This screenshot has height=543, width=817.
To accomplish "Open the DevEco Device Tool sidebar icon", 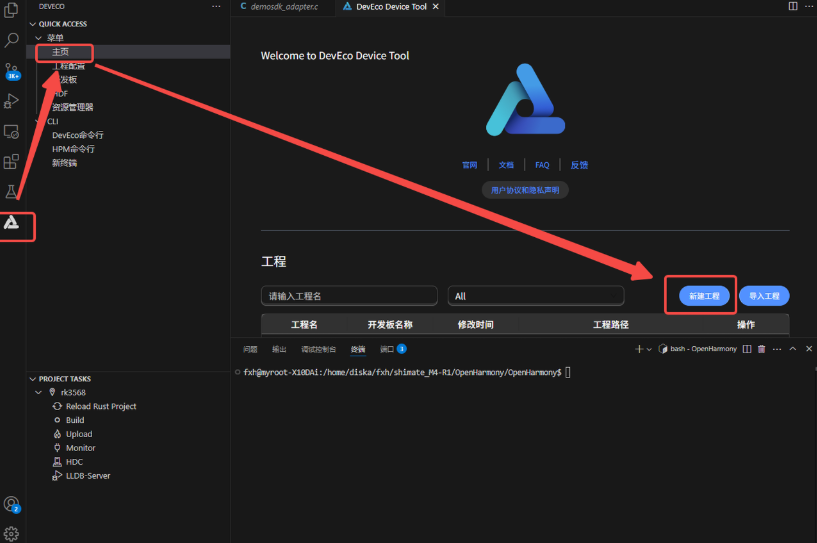I will [12, 222].
